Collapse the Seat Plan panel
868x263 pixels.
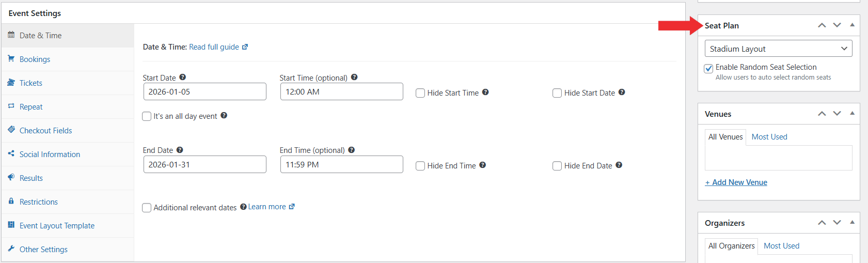pos(852,25)
